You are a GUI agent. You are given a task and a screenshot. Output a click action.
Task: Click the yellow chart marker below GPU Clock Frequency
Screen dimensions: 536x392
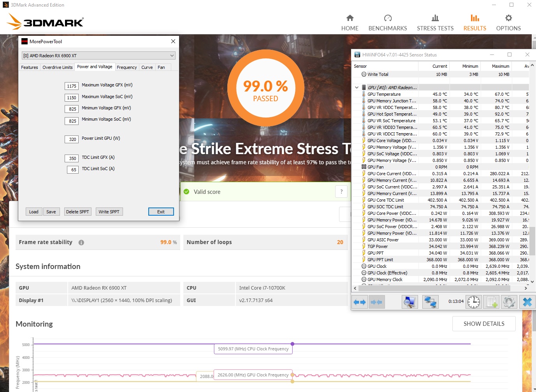pos(293,381)
